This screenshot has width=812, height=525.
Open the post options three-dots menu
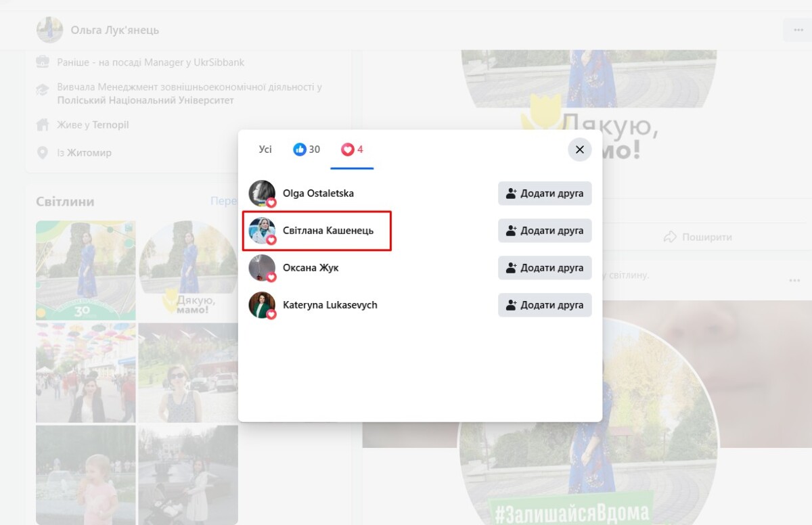(x=794, y=280)
